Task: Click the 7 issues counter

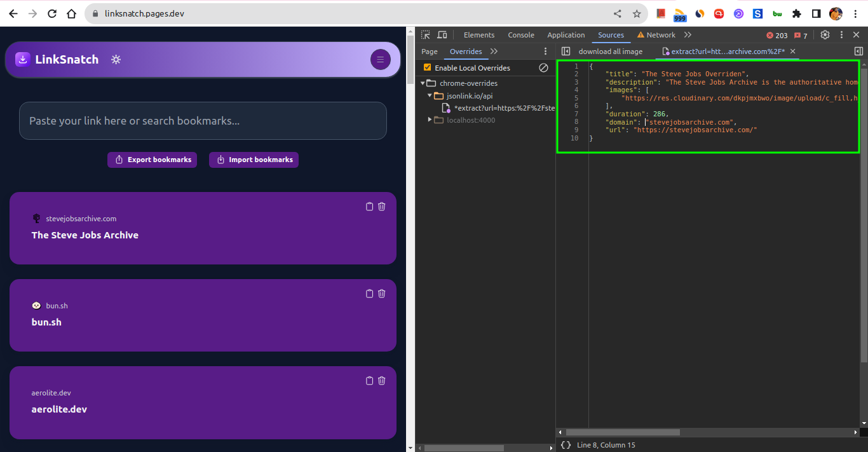Action: (x=801, y=36)
